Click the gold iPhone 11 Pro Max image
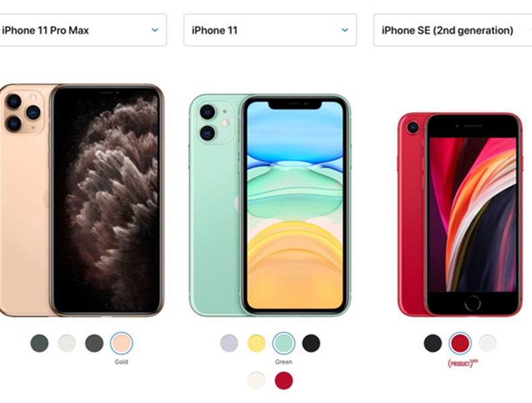 (81, 200)
